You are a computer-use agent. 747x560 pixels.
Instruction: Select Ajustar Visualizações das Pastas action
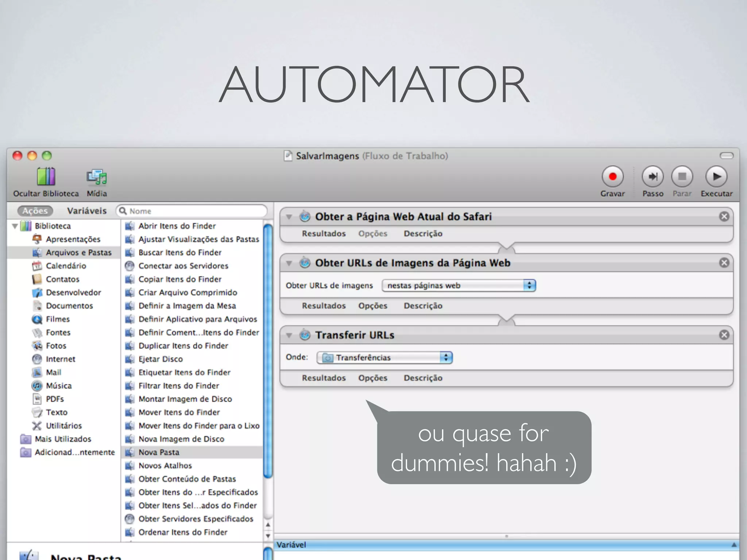tap(192, 239)
